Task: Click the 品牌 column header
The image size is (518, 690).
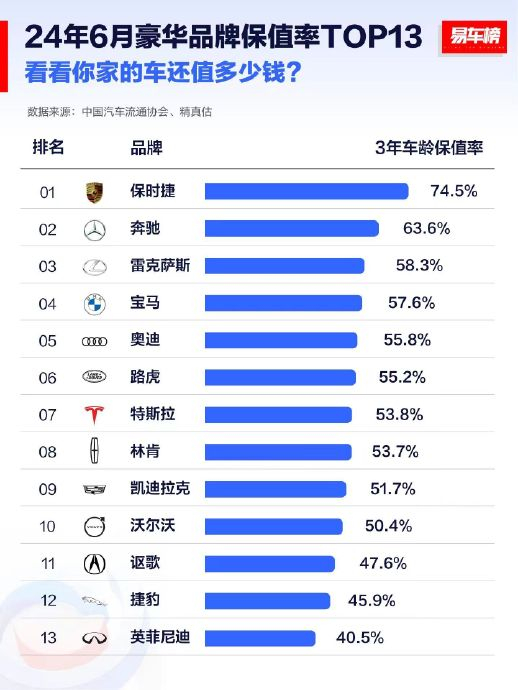Action: click(x=146, y=148)
